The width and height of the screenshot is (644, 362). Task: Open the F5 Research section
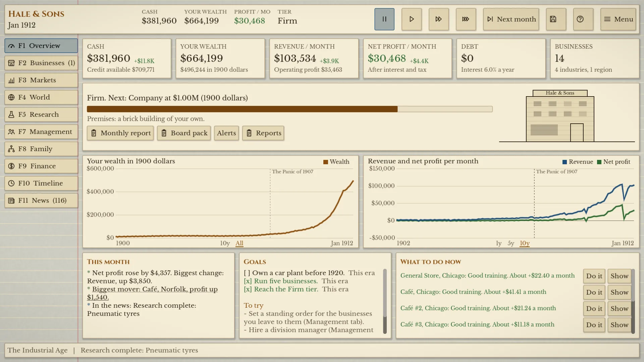(41, 115)
